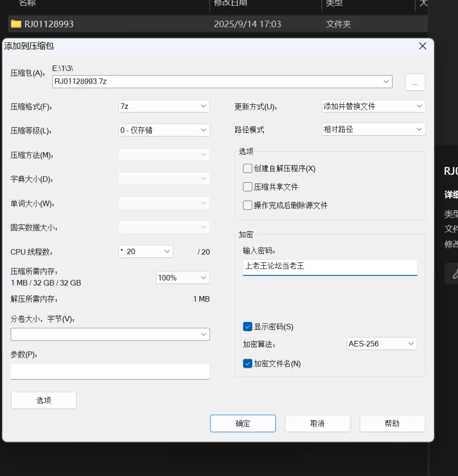This screenshot has width=458, height=476.
Task: Enable 创建自解压程序 checkbox
Action: coord(247,168)
